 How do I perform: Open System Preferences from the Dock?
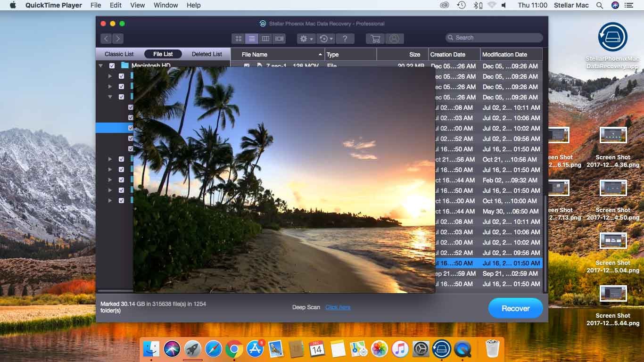[421, 349]
